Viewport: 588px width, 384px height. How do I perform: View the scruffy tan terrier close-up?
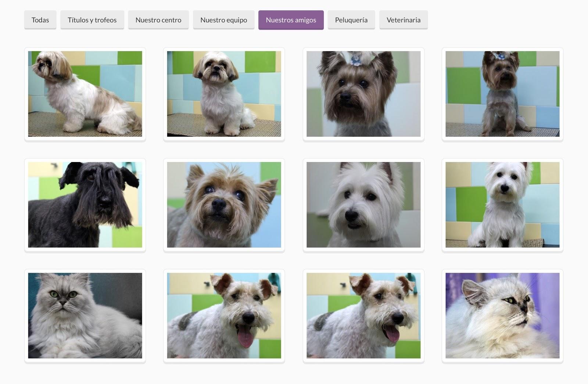(224, 205)
